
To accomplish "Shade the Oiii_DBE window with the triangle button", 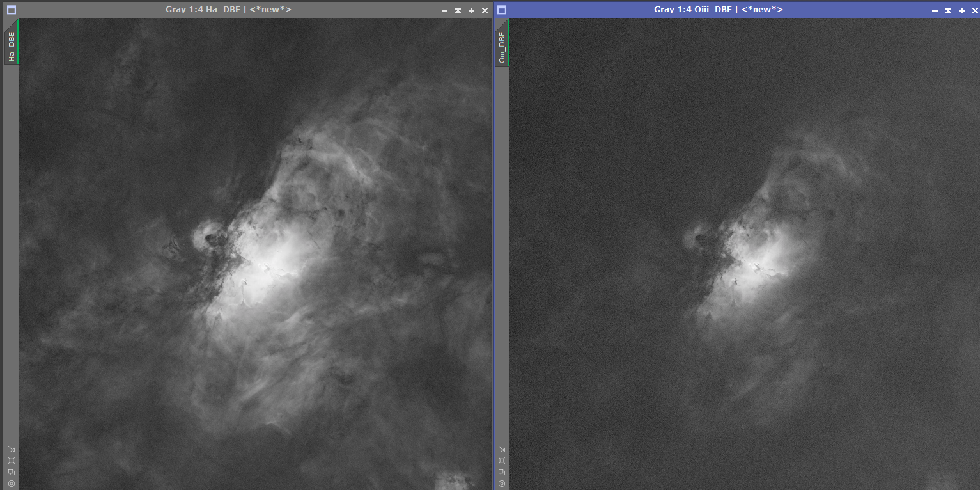I will [x=948, y=11].
